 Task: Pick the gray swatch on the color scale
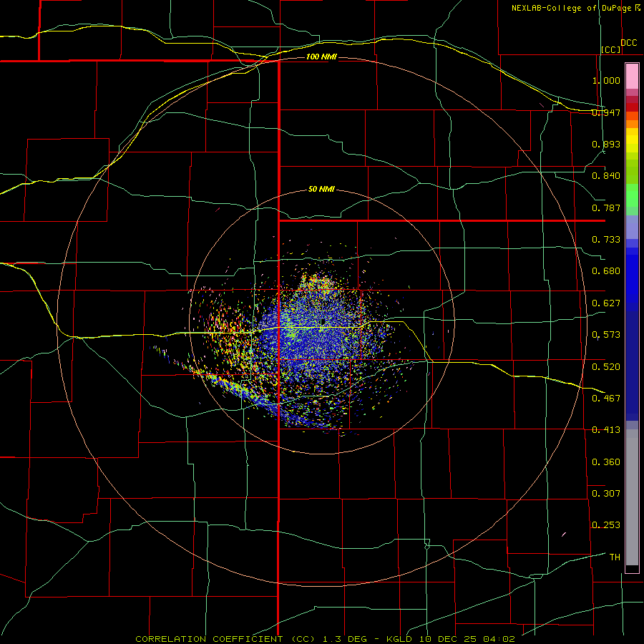[632, 497]
